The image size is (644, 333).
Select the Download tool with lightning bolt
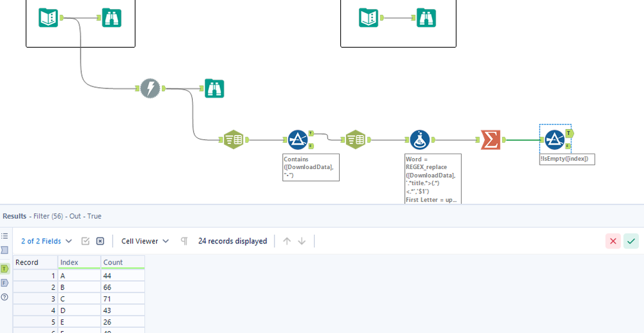point(150,88)
